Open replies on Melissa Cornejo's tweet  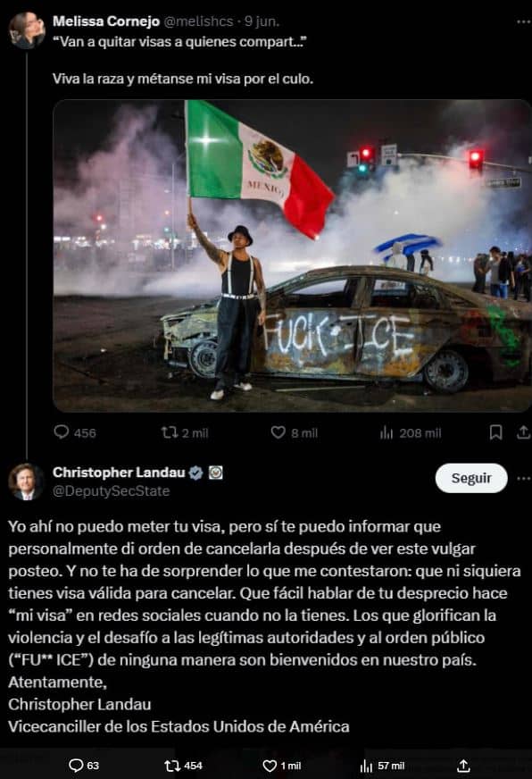(74, 432)
